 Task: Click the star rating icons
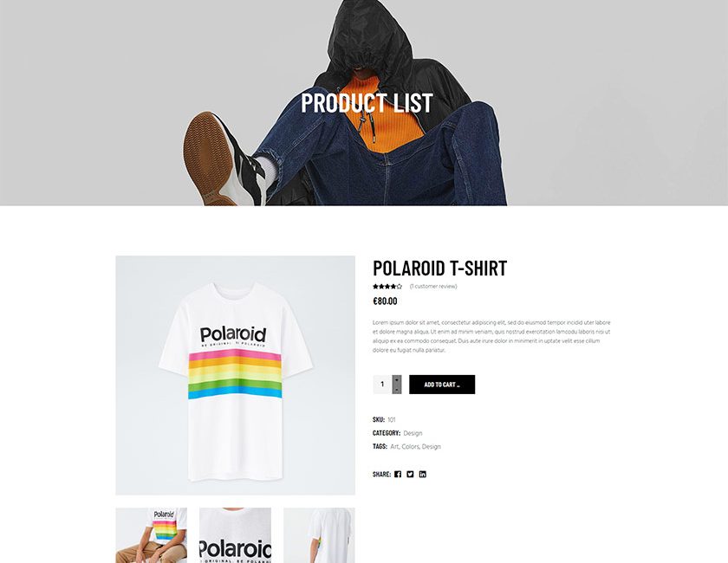pos(387,287)
